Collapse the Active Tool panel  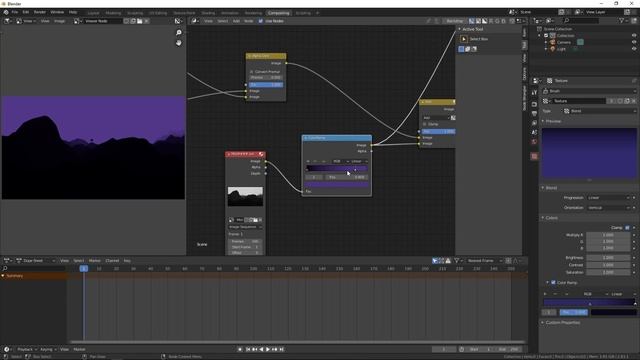(x=460, y=29)
